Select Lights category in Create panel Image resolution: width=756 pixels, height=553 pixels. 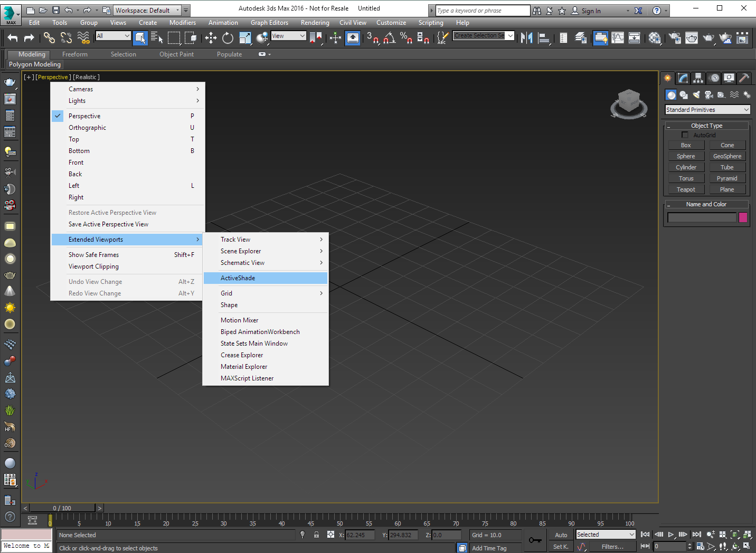[x=696, y=95]
